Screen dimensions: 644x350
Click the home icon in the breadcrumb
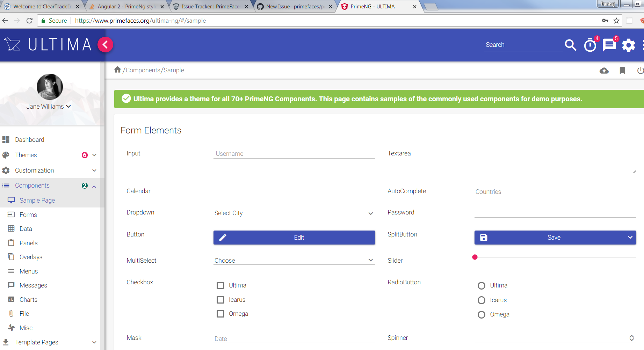click(x=118, y=70)
